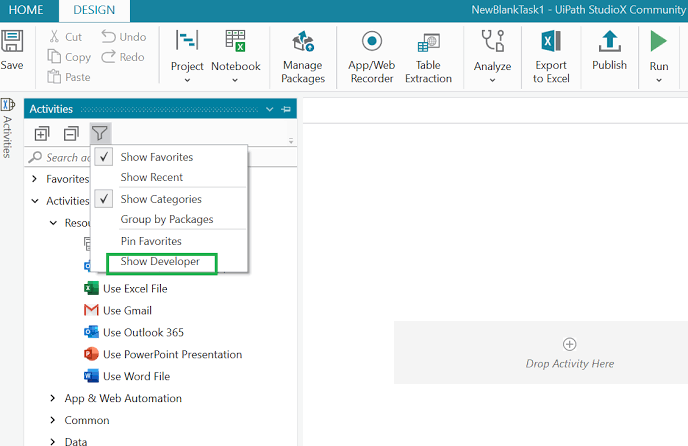This screenshot has width=688, height=446.
Task: Click the Drop Activity Here area
Action: pyautogui.click(x=541, y=352)
